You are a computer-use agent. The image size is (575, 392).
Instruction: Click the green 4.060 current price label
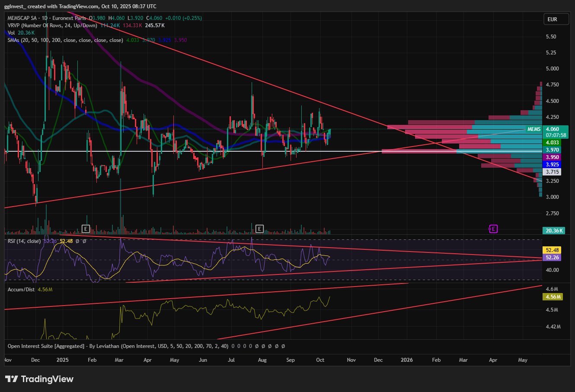[x=552, y=129]
